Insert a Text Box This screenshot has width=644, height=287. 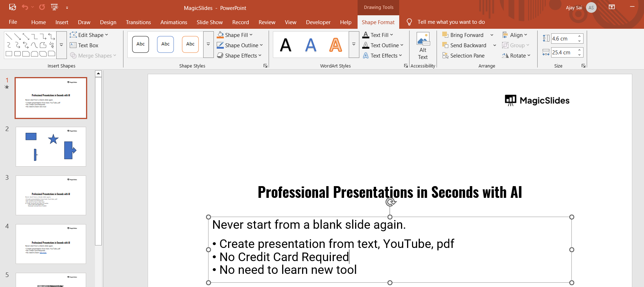pos(84,45)
